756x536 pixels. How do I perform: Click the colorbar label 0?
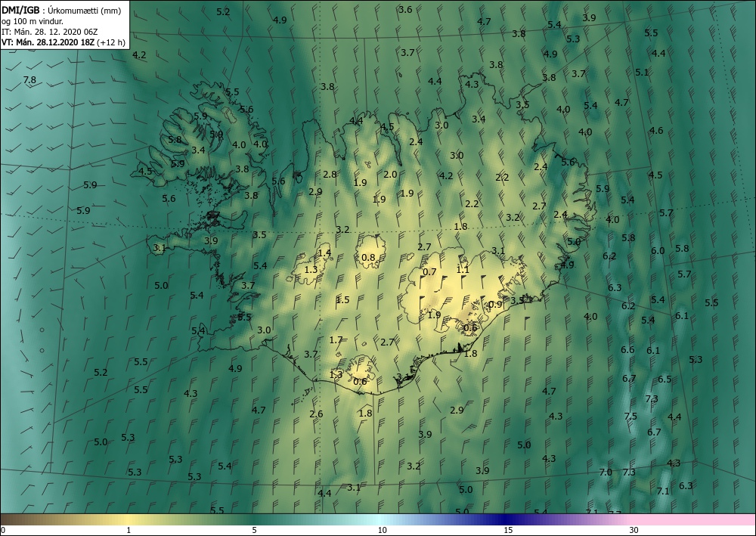pos(3,530)
